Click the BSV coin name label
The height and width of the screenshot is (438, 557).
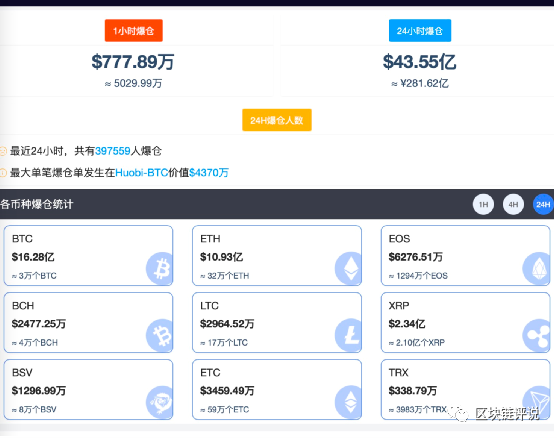pyautogui.click(x=22, y=373)
